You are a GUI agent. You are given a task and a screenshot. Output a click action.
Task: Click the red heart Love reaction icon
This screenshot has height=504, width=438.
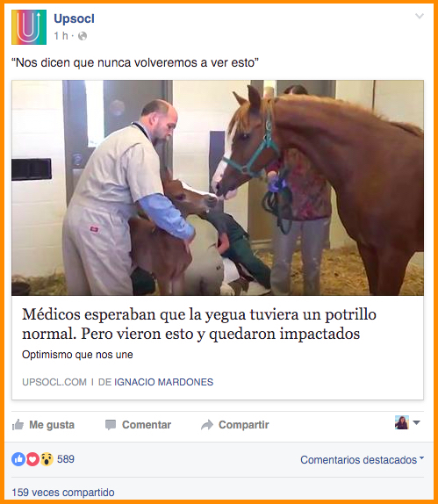click(x=32, y=459)
